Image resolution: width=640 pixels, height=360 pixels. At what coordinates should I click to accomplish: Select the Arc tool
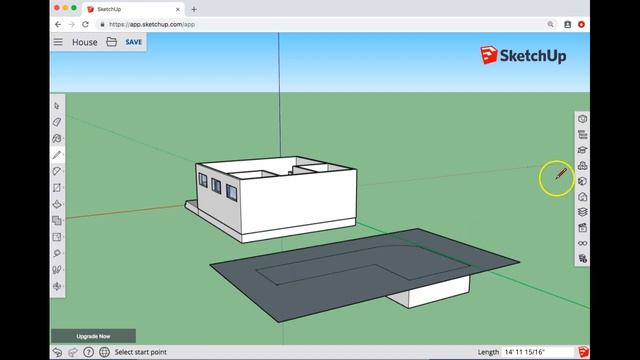57,171
